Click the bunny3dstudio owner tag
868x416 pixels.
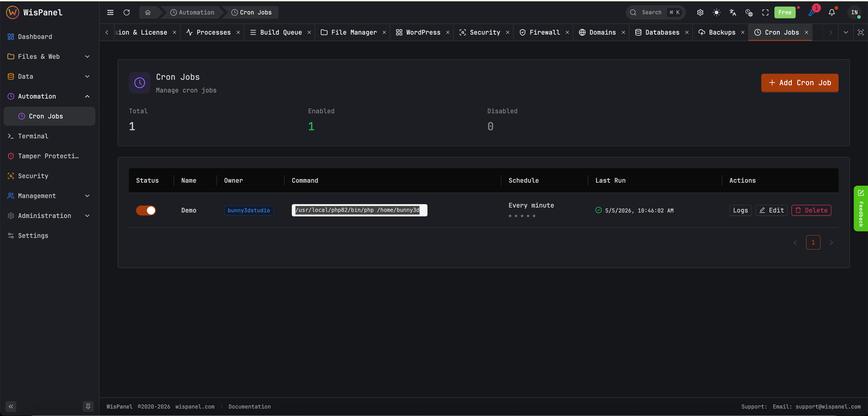249,210
